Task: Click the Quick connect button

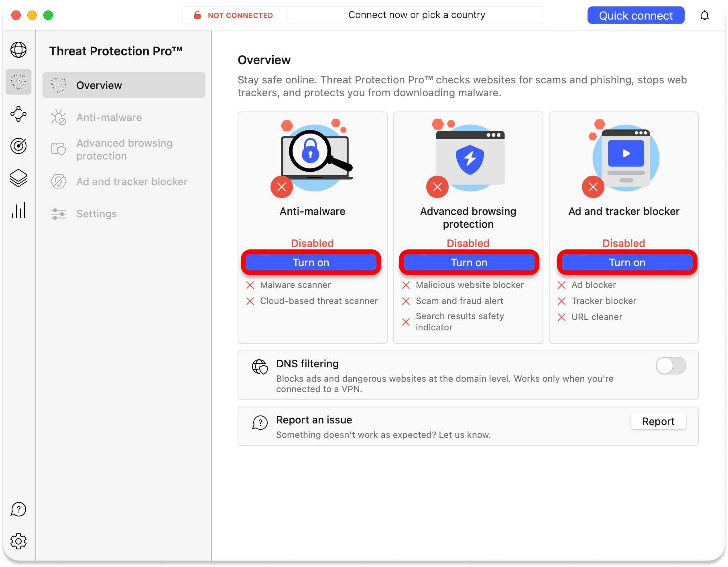Action: click(636, 15)
